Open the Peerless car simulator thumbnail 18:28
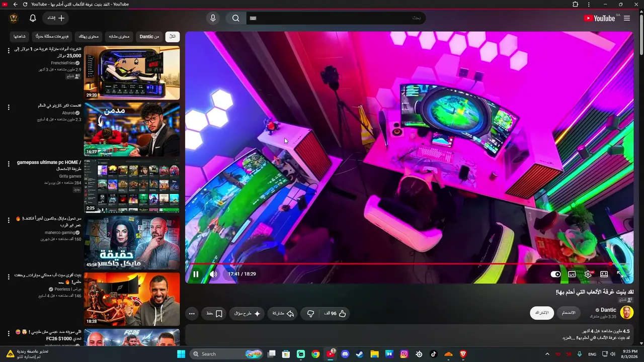Viewport: 644px width, 362px height. (x=132, y=299)
